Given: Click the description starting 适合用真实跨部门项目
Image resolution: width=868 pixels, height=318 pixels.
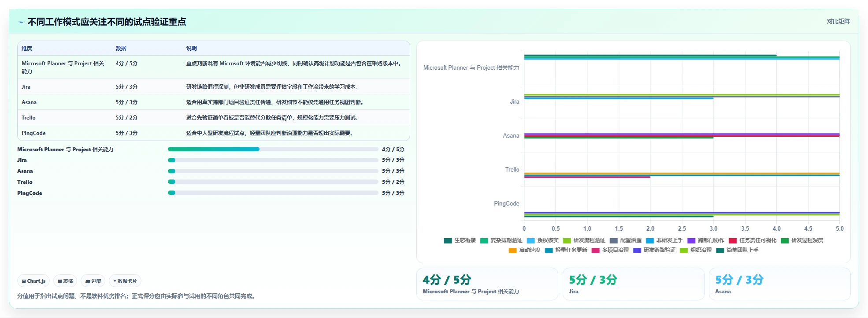Looking at the screenshot, I should [275, 102].
